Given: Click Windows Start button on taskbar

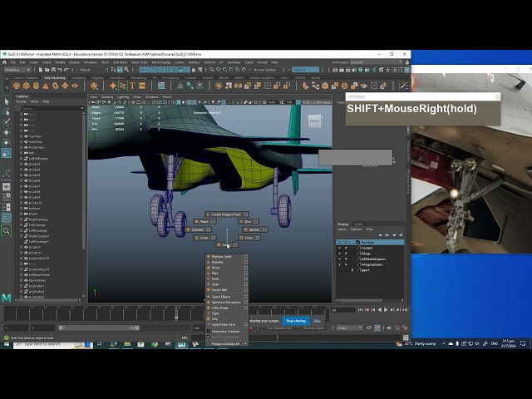Looking at the screenshot, I should (7, 344).
